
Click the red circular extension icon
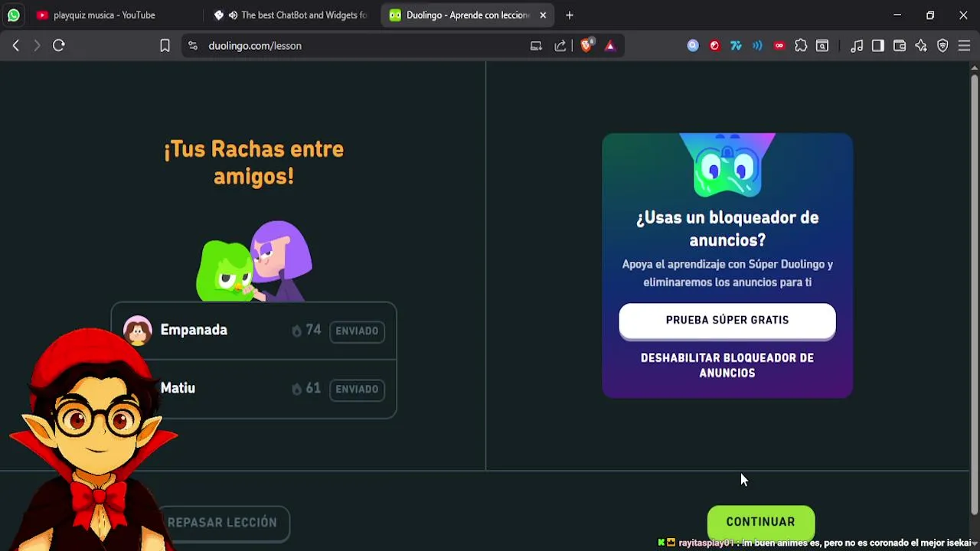click(x=714, y=46)
